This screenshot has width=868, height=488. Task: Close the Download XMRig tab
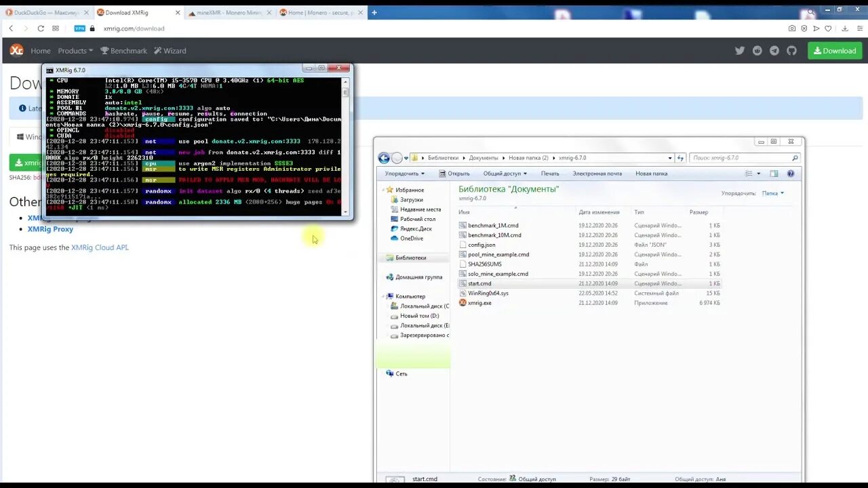(x=177, y=12)
